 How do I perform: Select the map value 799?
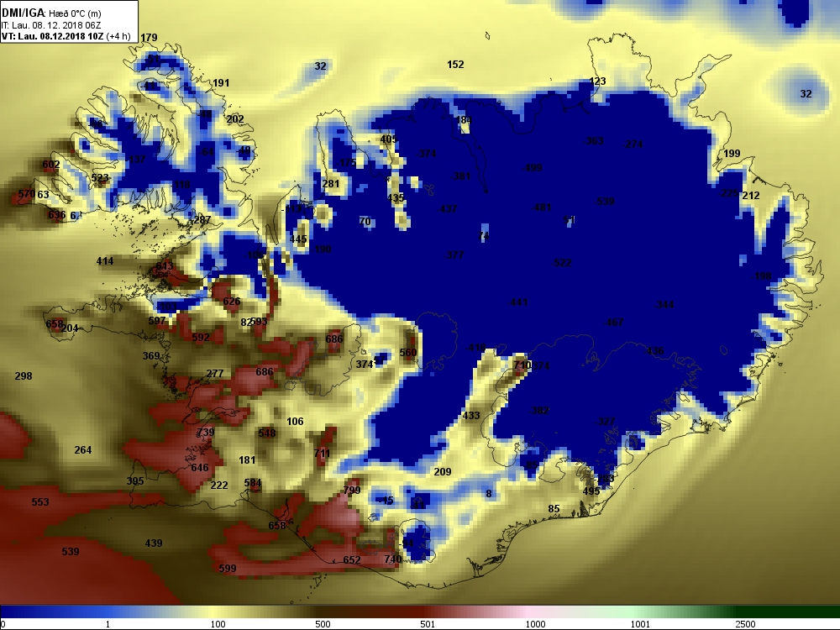[x=352, y=491]
